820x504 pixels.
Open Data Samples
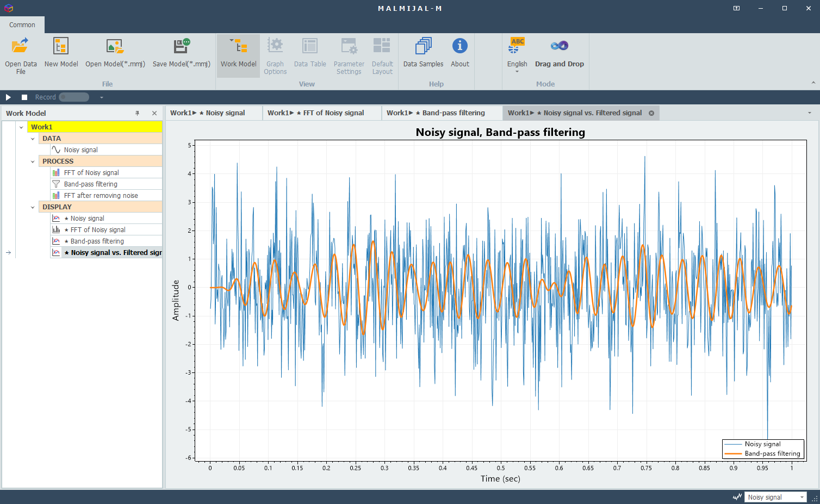(423, 53)
